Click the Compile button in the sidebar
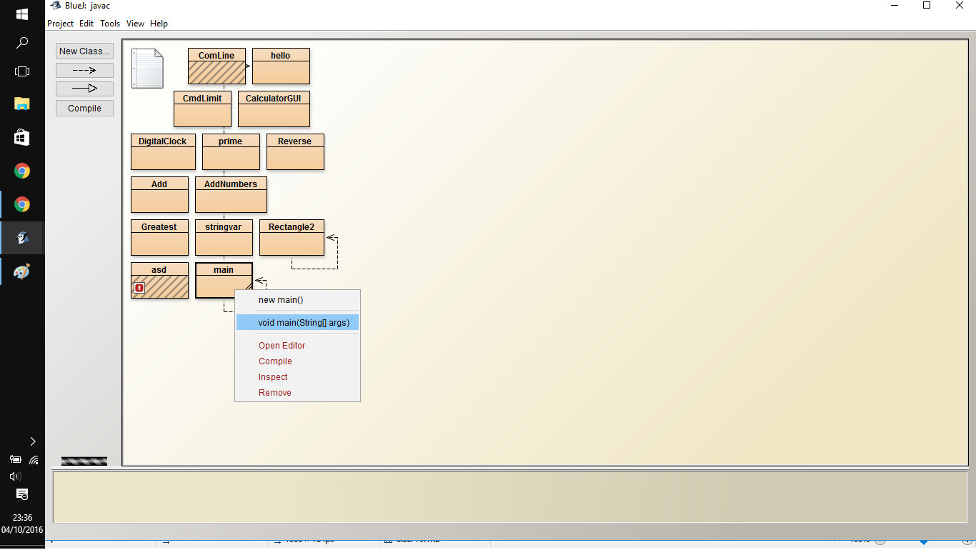 coord(84,108)
